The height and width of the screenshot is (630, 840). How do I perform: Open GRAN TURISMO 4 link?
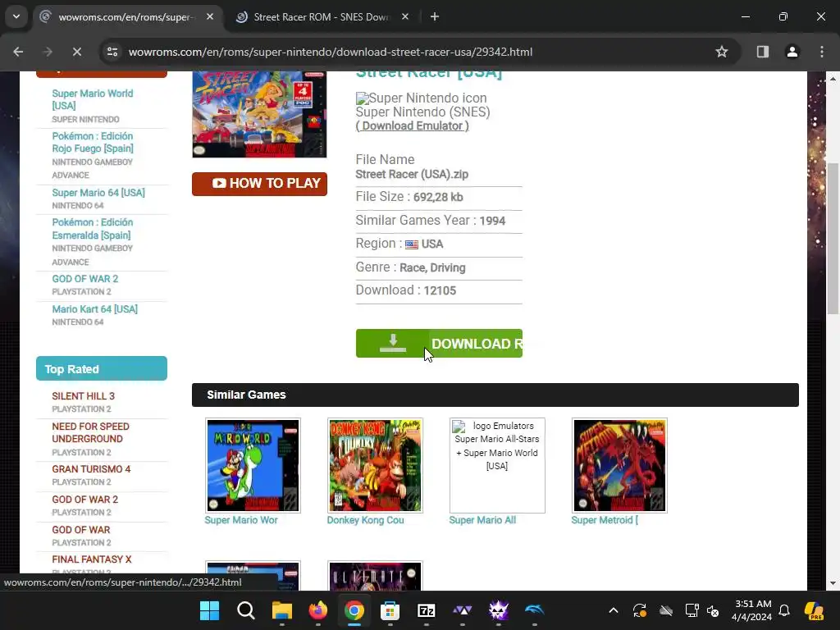tap(91, 469)
